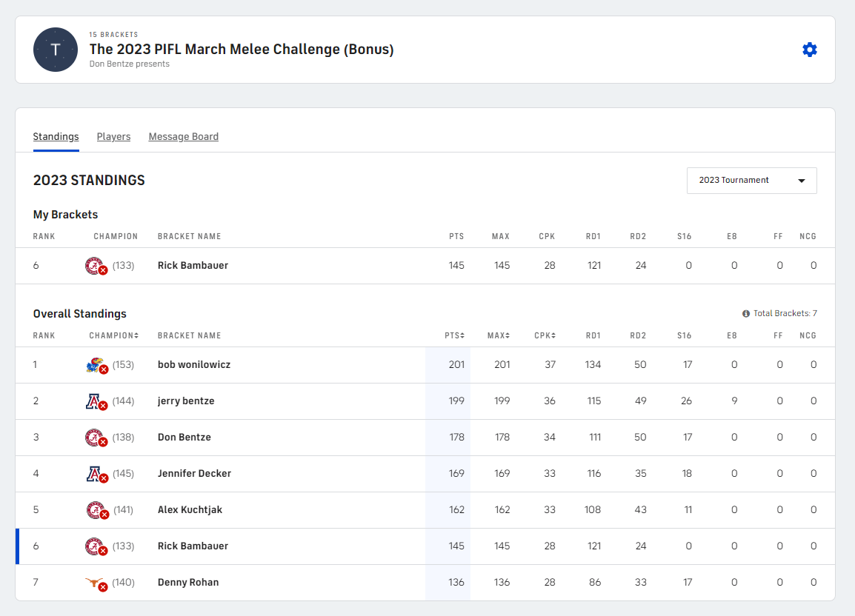This screenshot has width=855, height=616.
Task: Open Rick Bambauer bracket under My Brackets
Action: (x=193, y=265)
